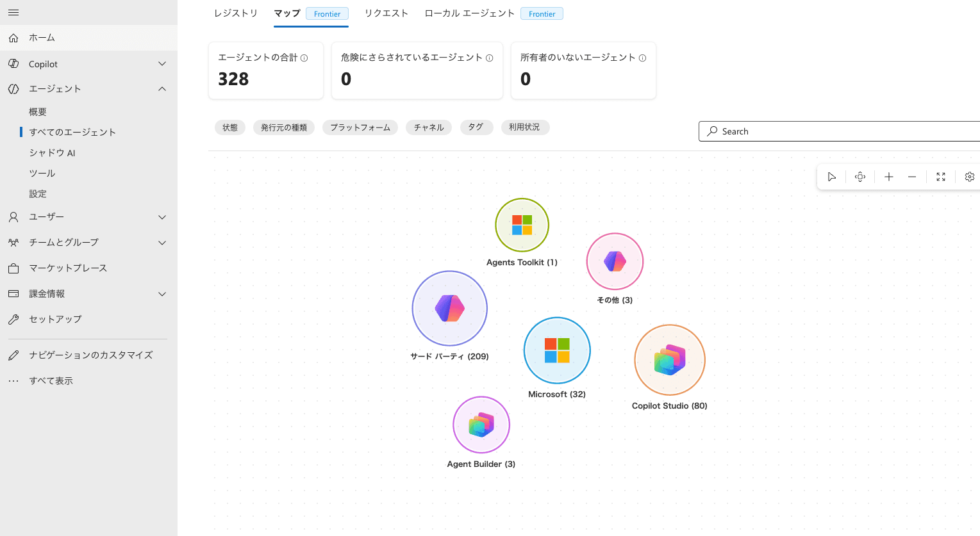Click info icon beside 危険にさらされているエージェント
The image size is (980, 536).
tap(490, 58)
